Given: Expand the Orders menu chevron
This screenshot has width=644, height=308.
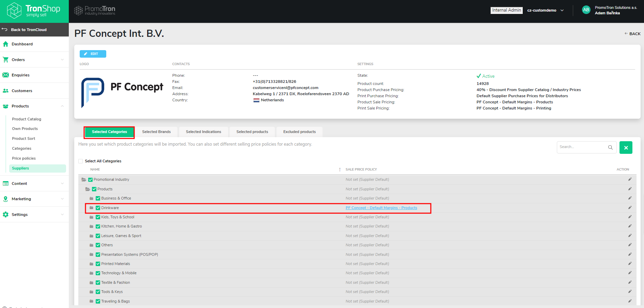Looking at the screenshot, I should click(62, 60).
